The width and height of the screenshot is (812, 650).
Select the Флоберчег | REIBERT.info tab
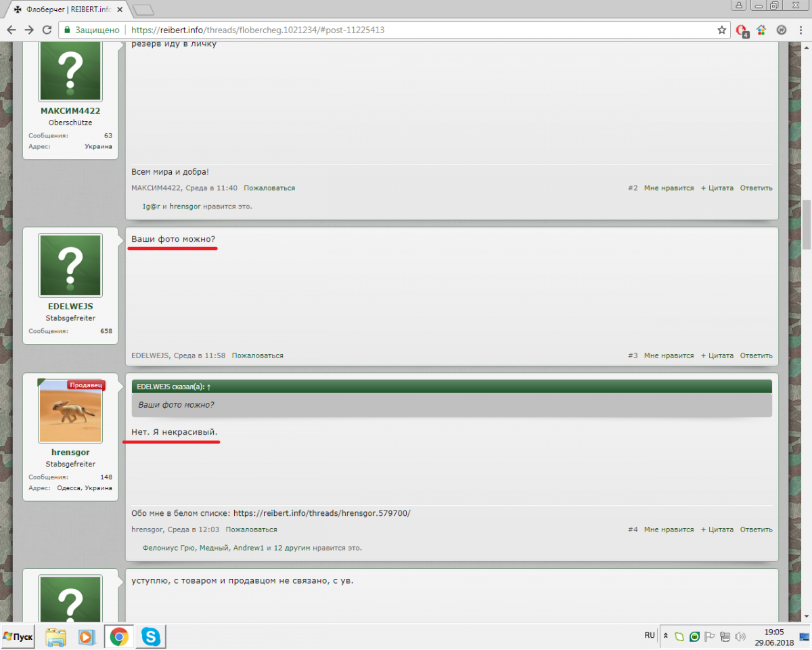pos(66,10)
